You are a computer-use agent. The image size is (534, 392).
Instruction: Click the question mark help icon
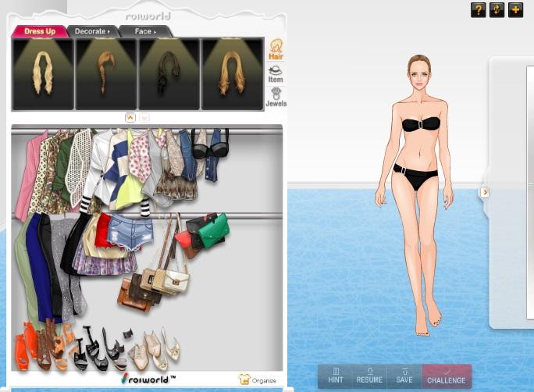point(478,9)
